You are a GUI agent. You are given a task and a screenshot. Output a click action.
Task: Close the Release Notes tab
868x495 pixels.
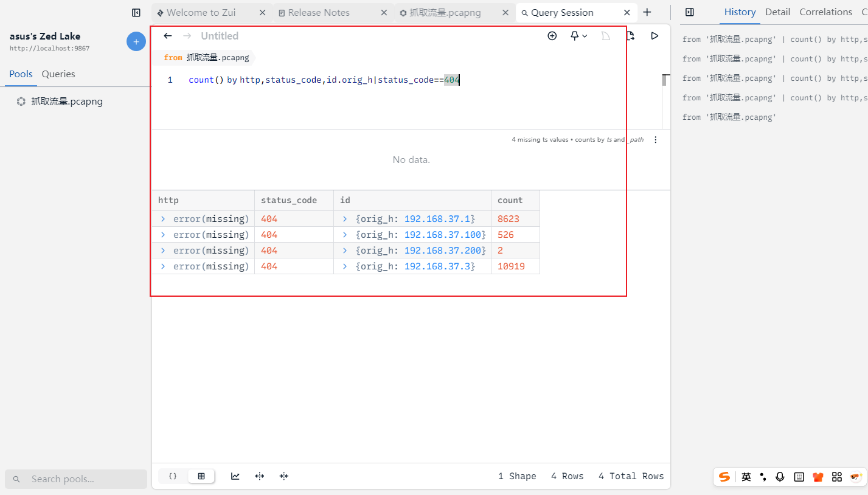(x=384, y=13)
